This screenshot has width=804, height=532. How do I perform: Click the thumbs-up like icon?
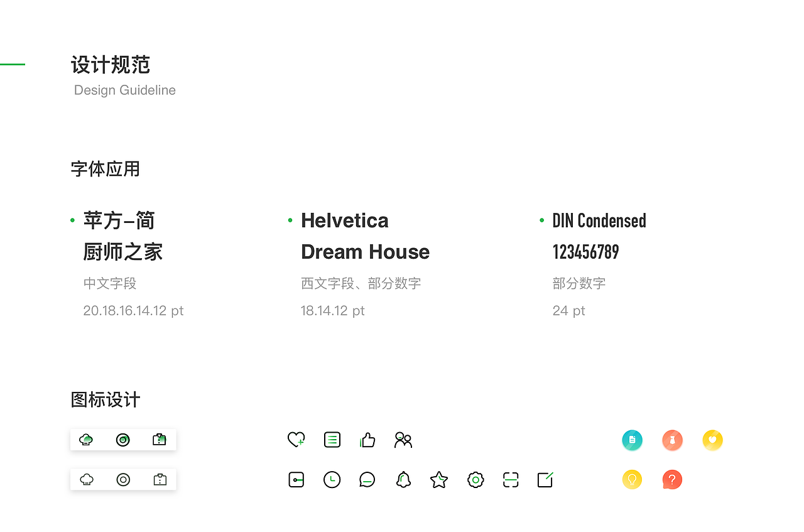(367, 440)
